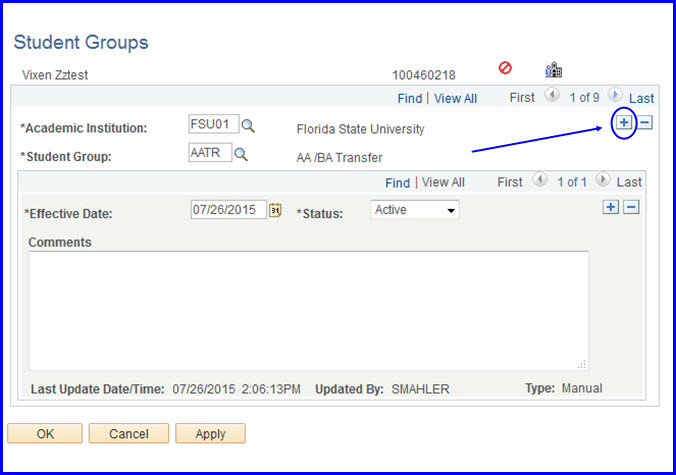Screen dimensions: 676x475
Task: Show next student group row (1 of 9)
Action: click(615, 94)
